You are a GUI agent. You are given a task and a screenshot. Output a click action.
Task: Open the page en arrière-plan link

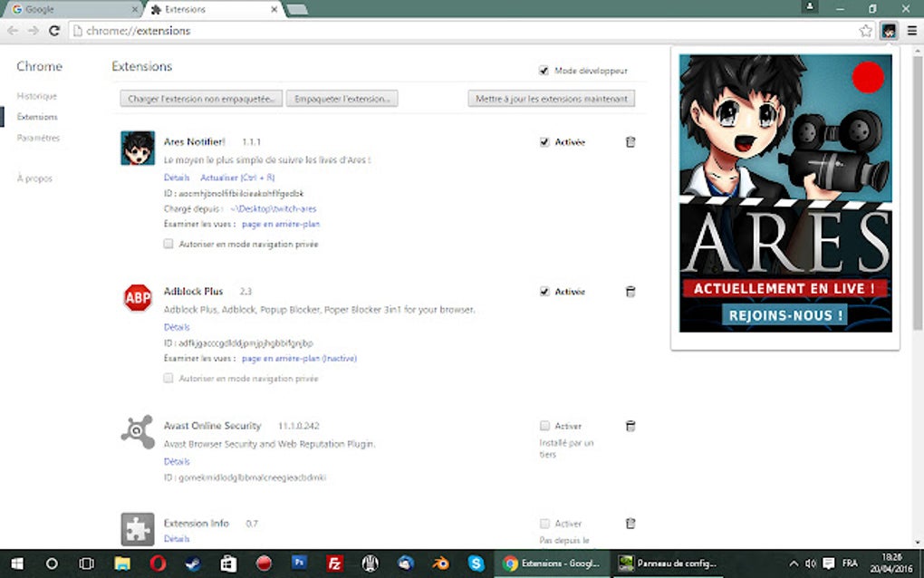click(280, 223)
